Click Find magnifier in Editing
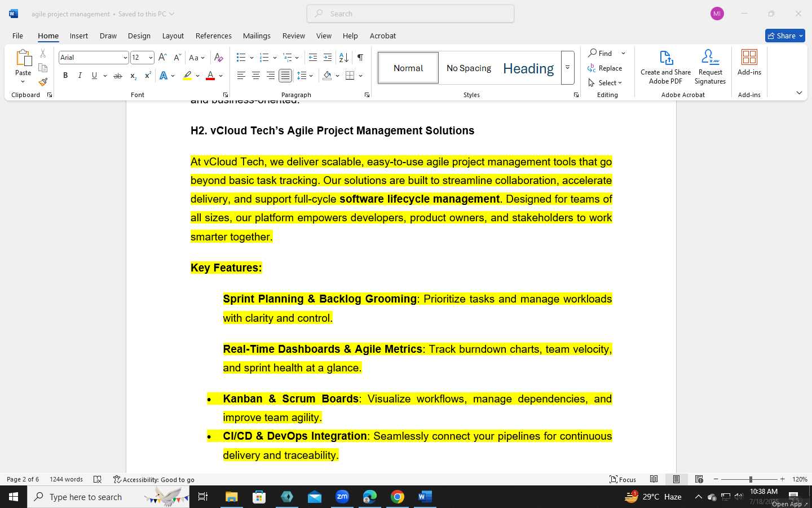 click(x=600, y=53)
